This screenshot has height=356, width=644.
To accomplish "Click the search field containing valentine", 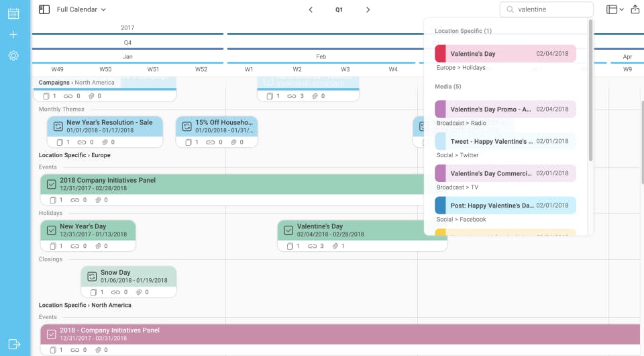I will tap(546, 9).
